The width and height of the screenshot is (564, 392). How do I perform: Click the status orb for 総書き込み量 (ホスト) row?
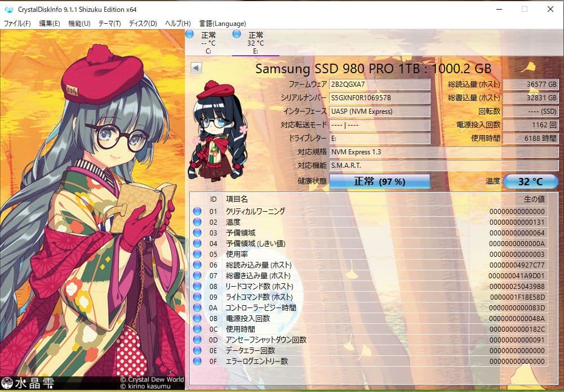[x=197, y=275]
